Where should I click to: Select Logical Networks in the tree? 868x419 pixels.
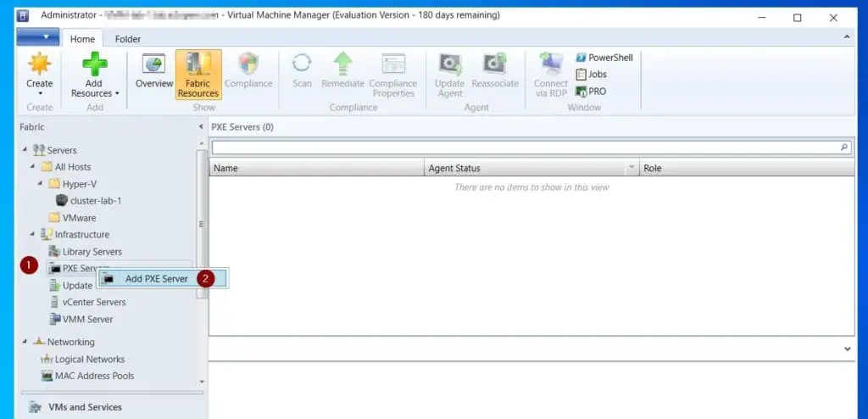tap(83, 359)
